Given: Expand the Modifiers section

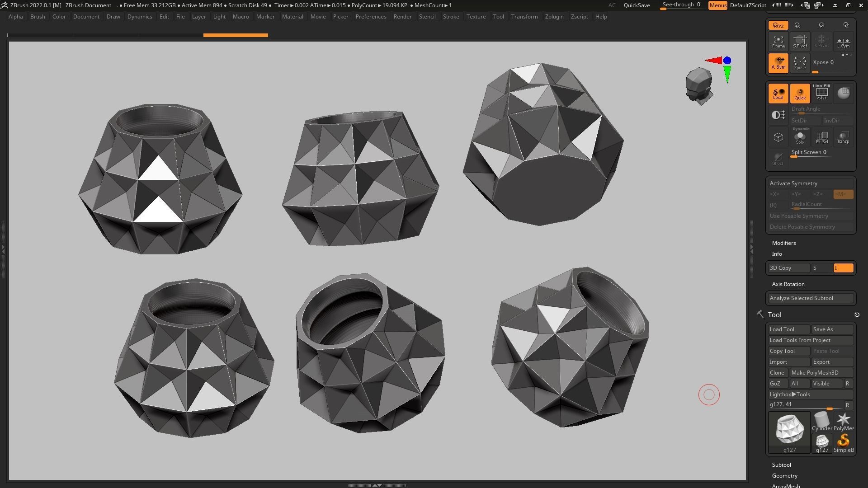Looking at the screenshot, I should point(783,243).
